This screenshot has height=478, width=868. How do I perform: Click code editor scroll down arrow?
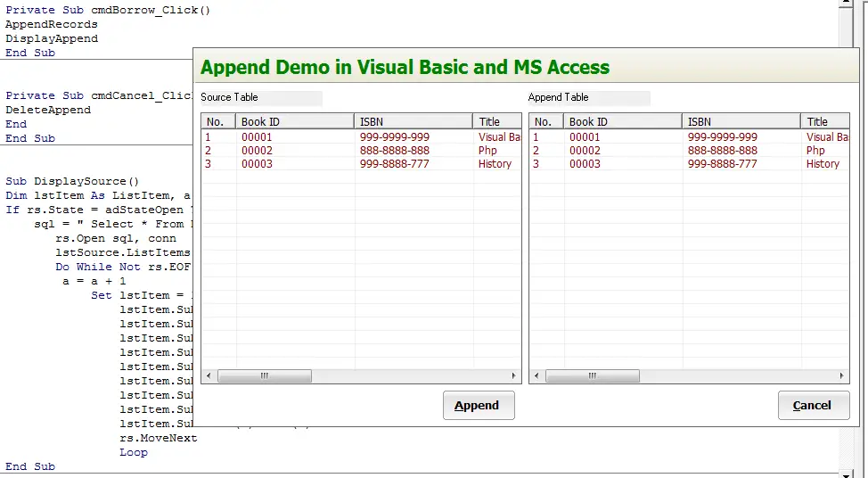click(x=846, y=474)
